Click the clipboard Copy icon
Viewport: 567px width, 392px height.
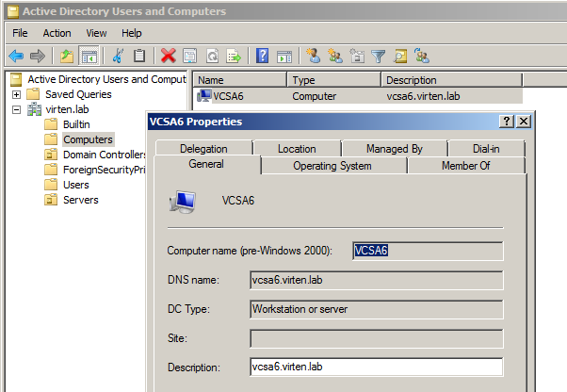pos(139,56)
